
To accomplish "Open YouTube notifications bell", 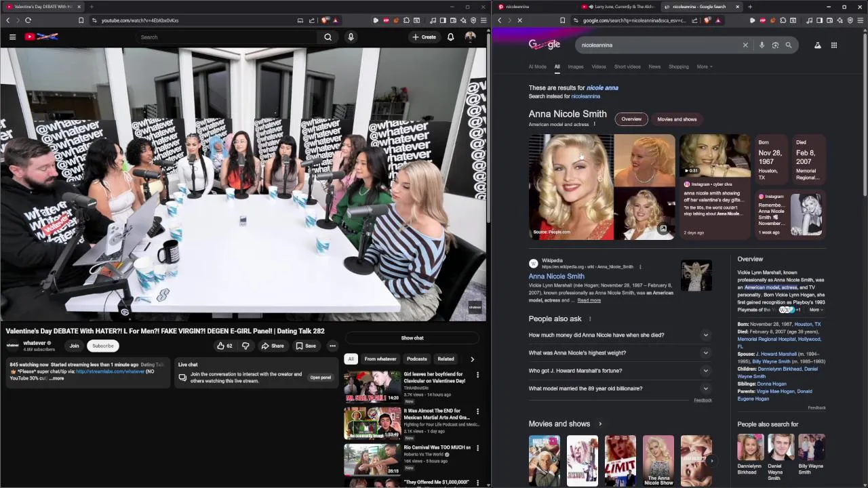I will [450, 37].
